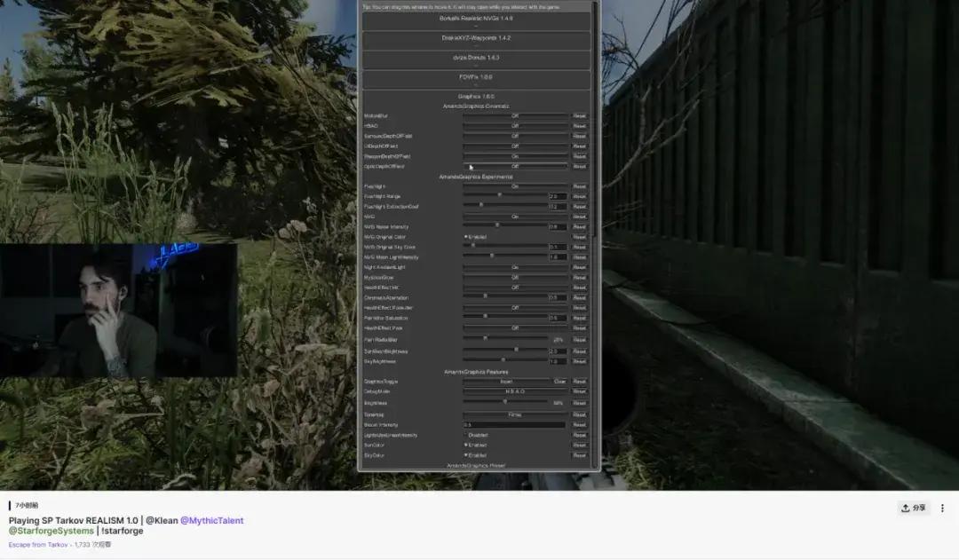The image size is (959, 560).
Task: Check the LightsUseLinearIntensity Disabled checkbox
Action: pos(466,435)
